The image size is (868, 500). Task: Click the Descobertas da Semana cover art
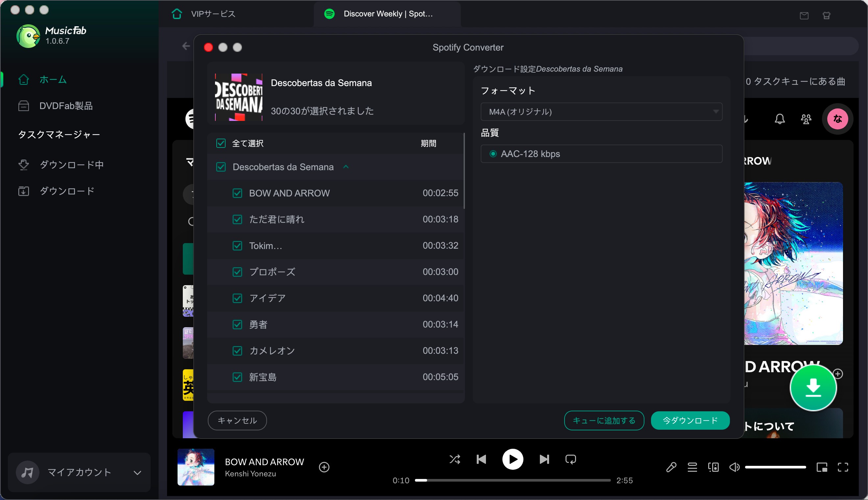[x=238, y=97]
